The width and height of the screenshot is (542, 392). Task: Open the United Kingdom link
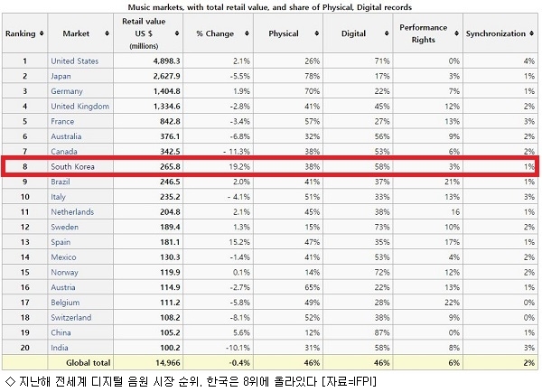(79, 107)
